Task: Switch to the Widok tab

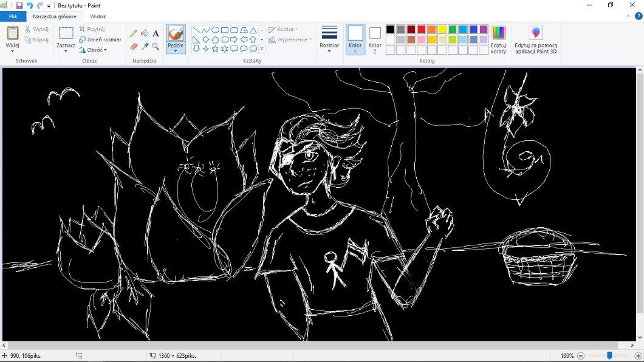Action: tap(98, 16)
